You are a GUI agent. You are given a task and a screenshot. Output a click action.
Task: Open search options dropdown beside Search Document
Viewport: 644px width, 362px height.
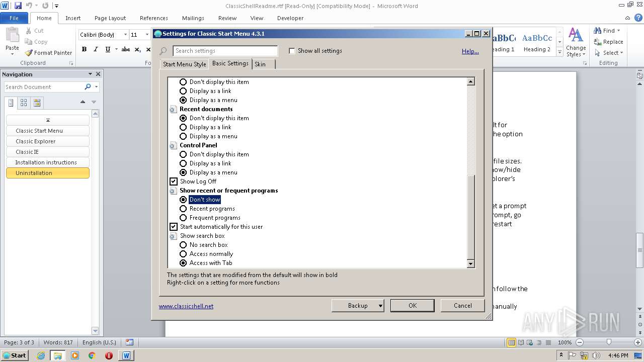pos(96,87)
